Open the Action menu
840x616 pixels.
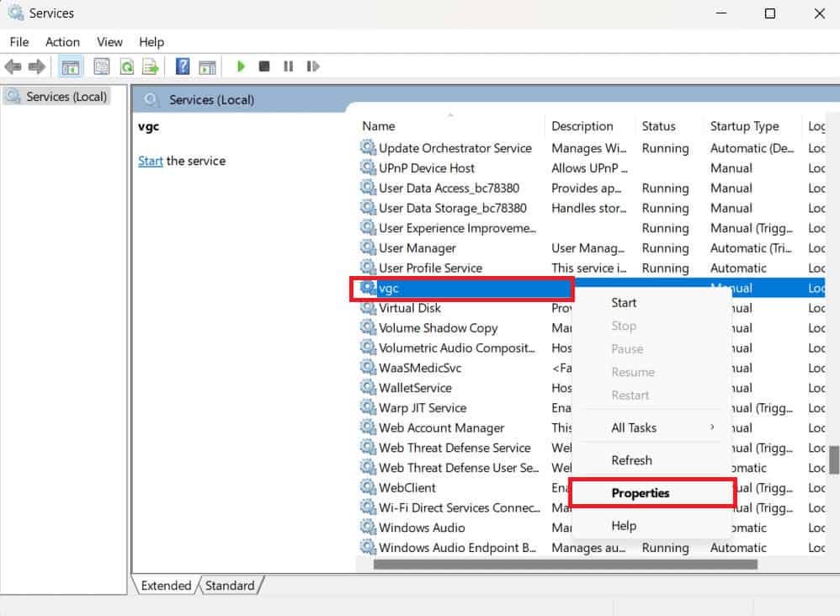coord(62,41)
